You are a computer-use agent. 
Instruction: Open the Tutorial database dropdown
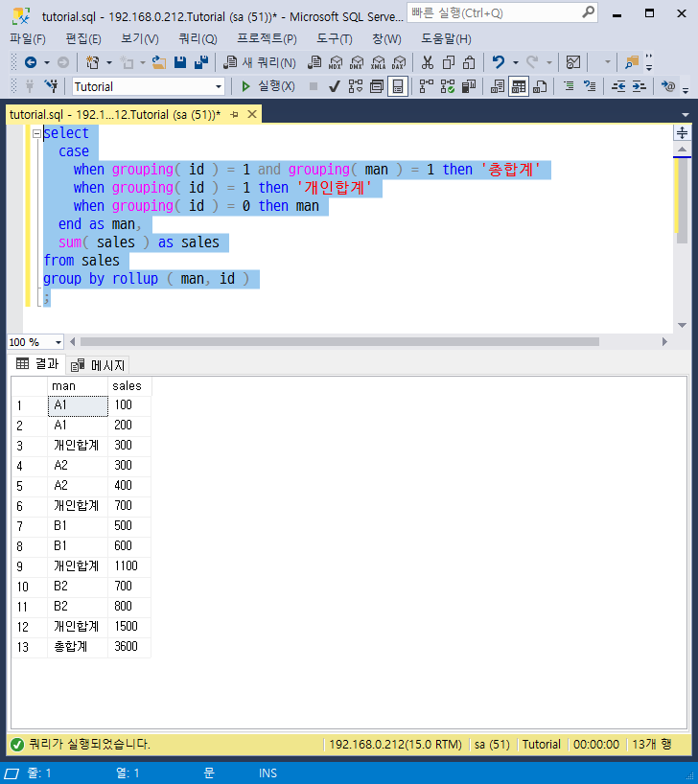pos(219,86)
